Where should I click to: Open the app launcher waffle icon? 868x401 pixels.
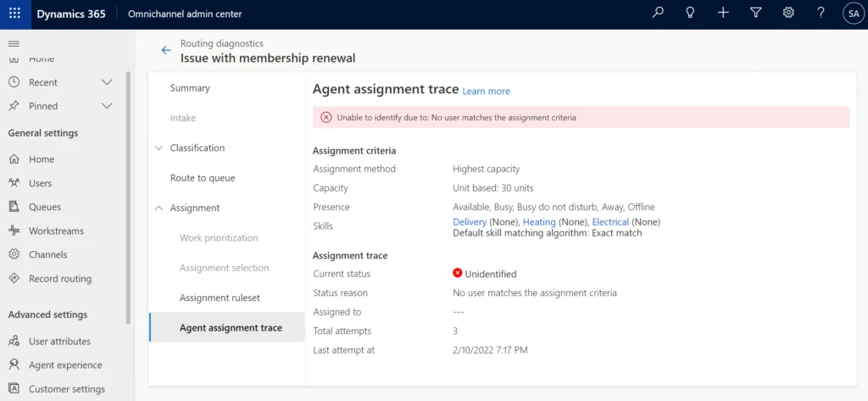pos(14,14)
